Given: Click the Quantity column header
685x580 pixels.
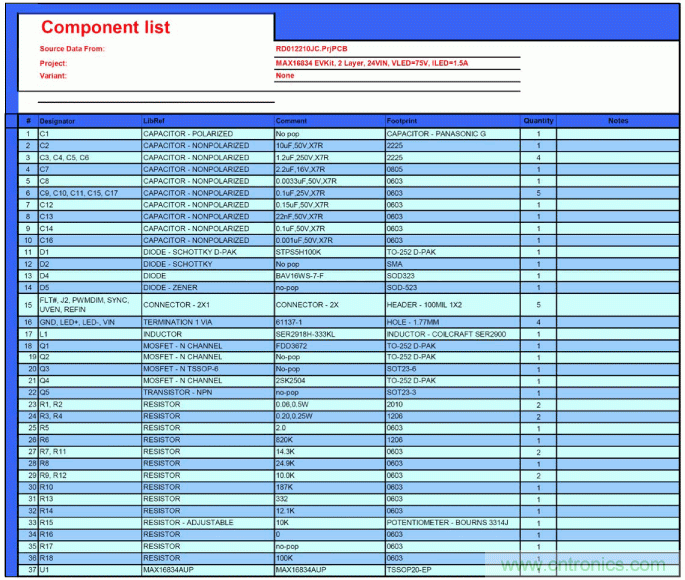Looking at the screenshot, I should [538, 121].
